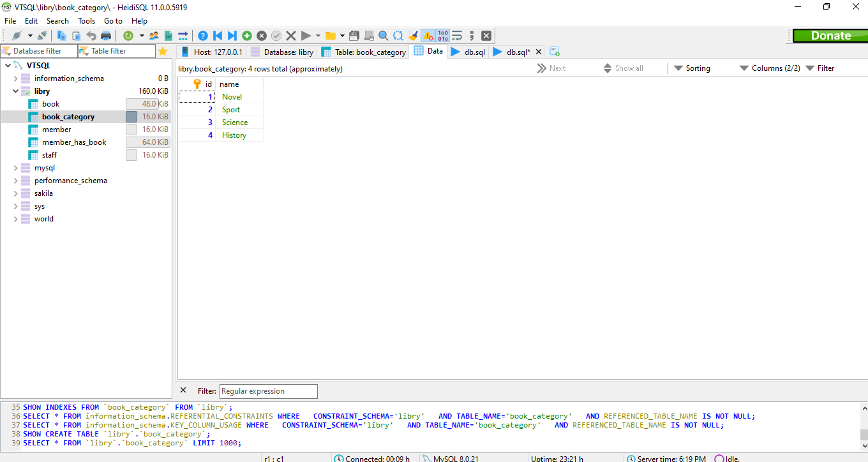The image size is (868, 462).
Task: Open the Tools menu
Action: pyautogui.click(x=86, y=20)
